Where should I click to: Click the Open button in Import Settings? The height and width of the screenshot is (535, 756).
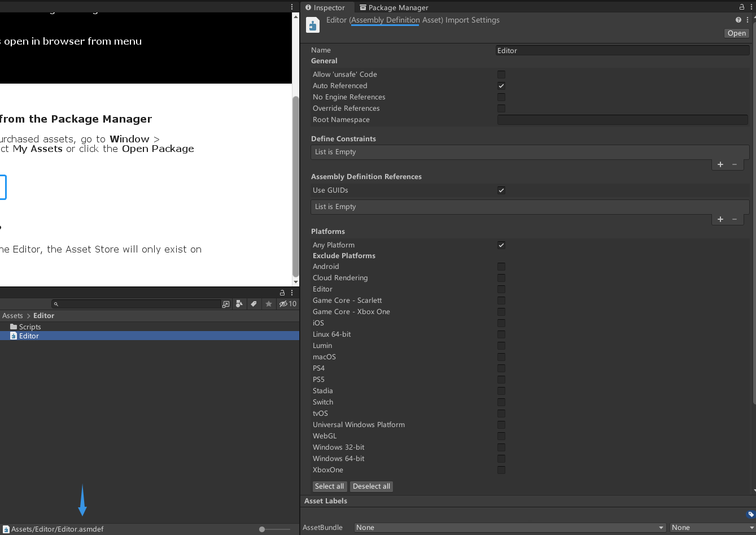coord(737,33)
